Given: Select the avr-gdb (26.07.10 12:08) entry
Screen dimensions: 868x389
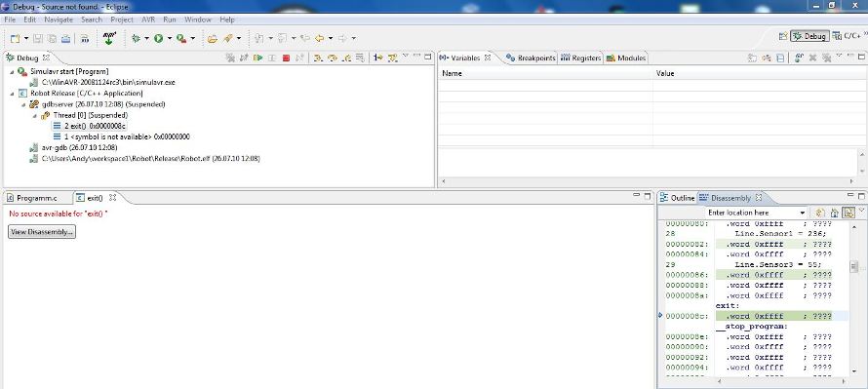Looking at the screenshot, I should 73,148.
